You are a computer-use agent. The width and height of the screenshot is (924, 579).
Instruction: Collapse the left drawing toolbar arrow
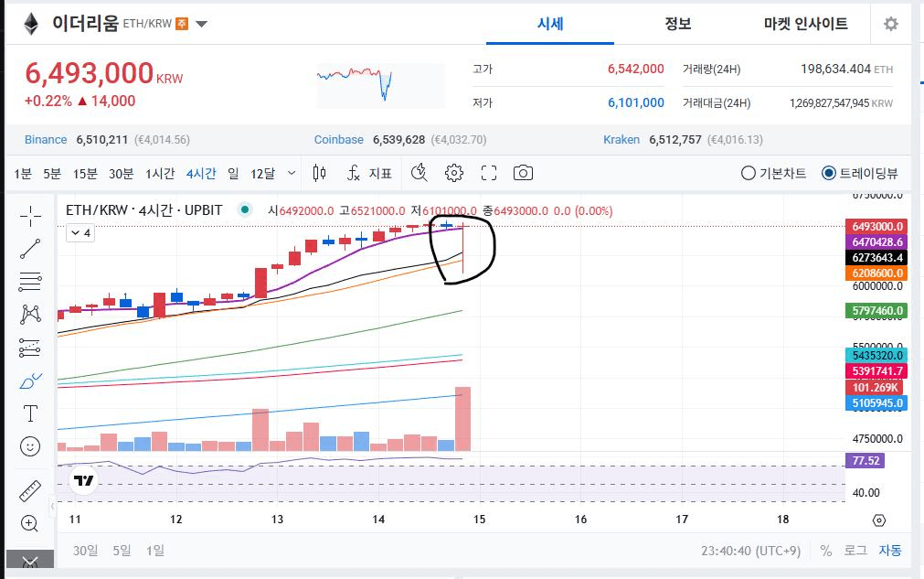(x=52, y=506)
